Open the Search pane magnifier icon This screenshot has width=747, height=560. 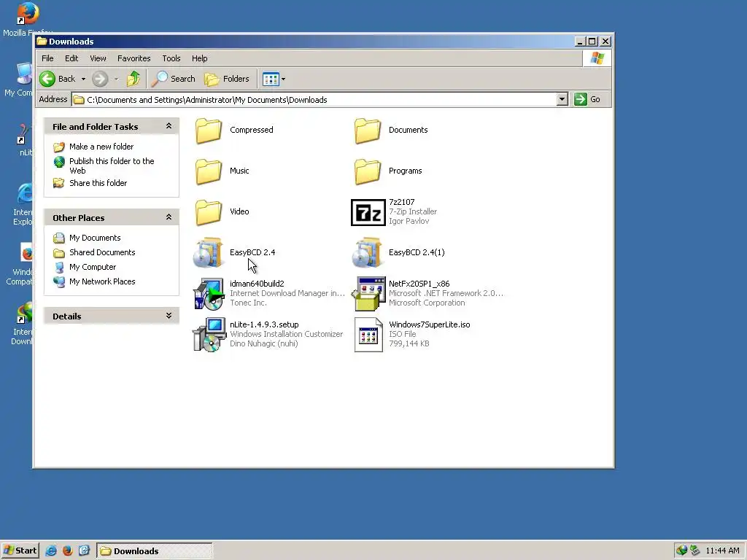[159, 79]
